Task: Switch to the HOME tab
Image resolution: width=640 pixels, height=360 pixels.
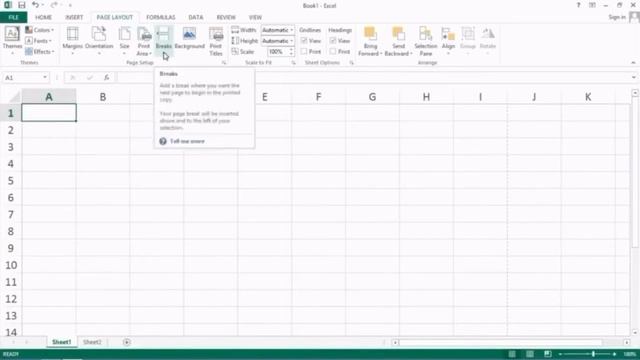Action: tap(43, 17)
